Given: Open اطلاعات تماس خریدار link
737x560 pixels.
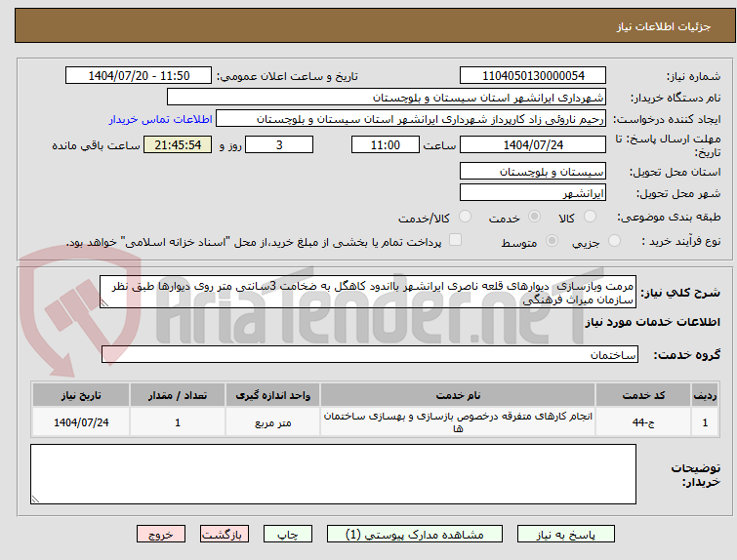Looking at the screenshot, I should 161,119.
